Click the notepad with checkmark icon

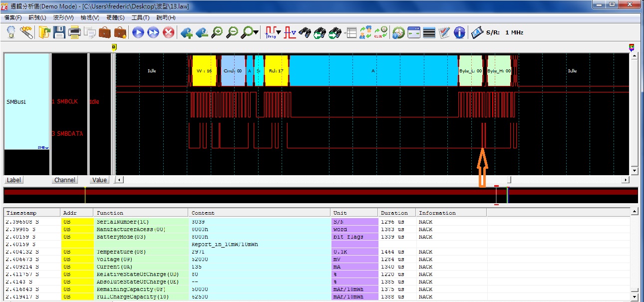(444, 32)
